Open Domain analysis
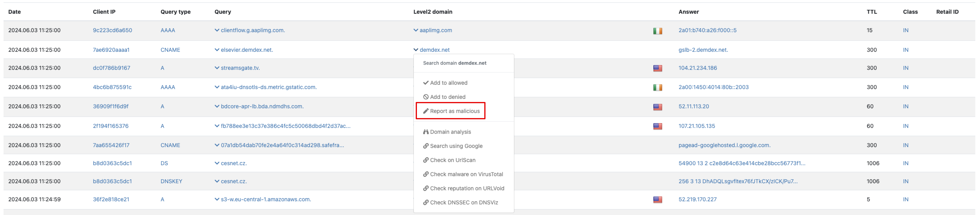This screenshot has height=215, width=980. pyautogui.click(x=447, y=132)
